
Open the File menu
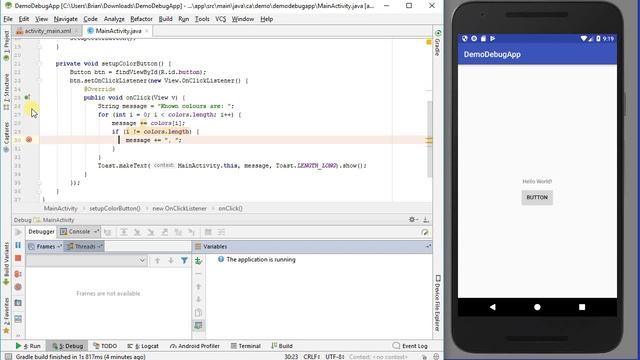(x=8, y=19)
